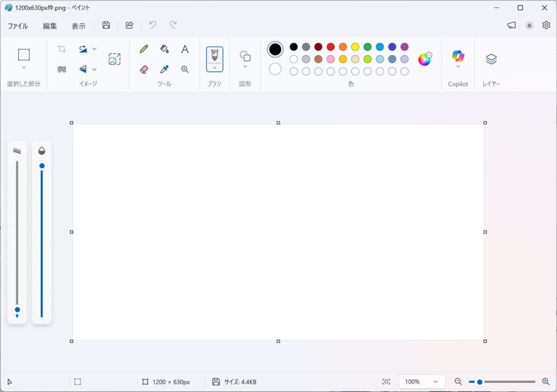Toggle fit to window view
The height and width of the screenshot is (392, 557).
(x=386, y=382)
